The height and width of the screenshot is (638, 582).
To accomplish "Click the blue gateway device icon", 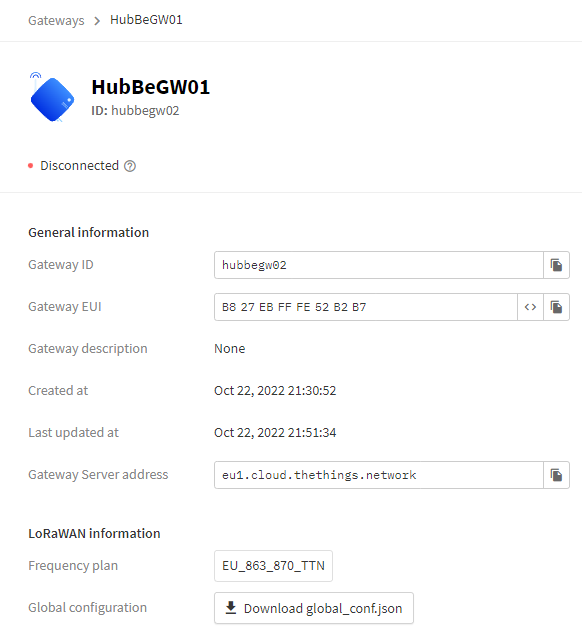I will tap(52, 98).
